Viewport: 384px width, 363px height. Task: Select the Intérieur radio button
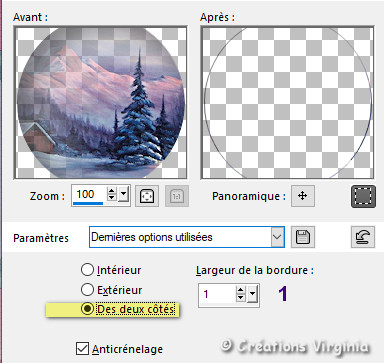point(87,269)
